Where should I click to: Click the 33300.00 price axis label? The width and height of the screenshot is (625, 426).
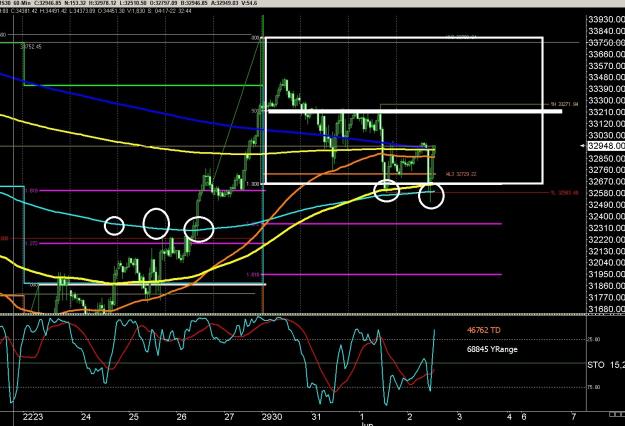click(606, 100)
